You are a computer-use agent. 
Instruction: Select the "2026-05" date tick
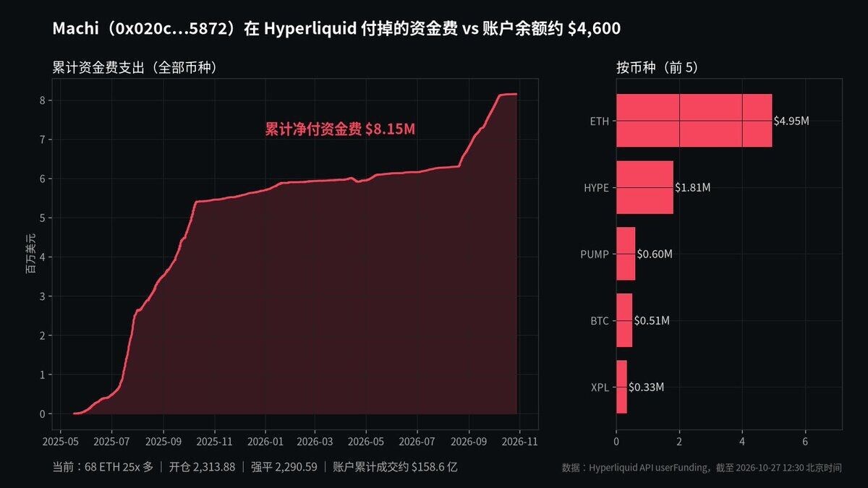pyautogui.click(x=367, y=440)
